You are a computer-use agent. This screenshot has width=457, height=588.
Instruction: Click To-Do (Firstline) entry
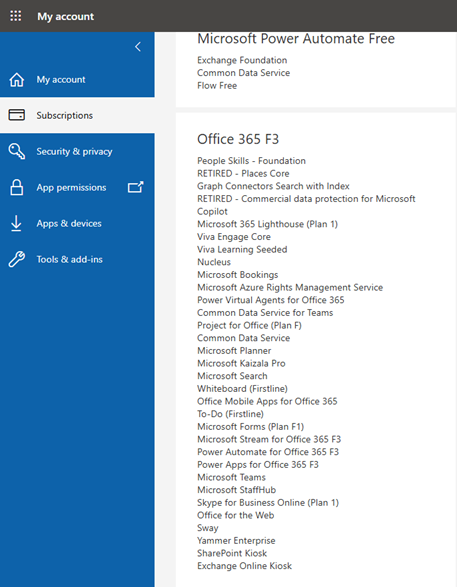click(231, 414)
